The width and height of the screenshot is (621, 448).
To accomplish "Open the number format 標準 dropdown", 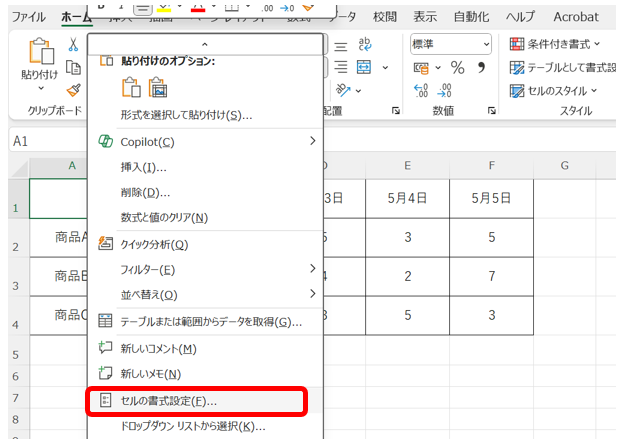I will point(486,44).
